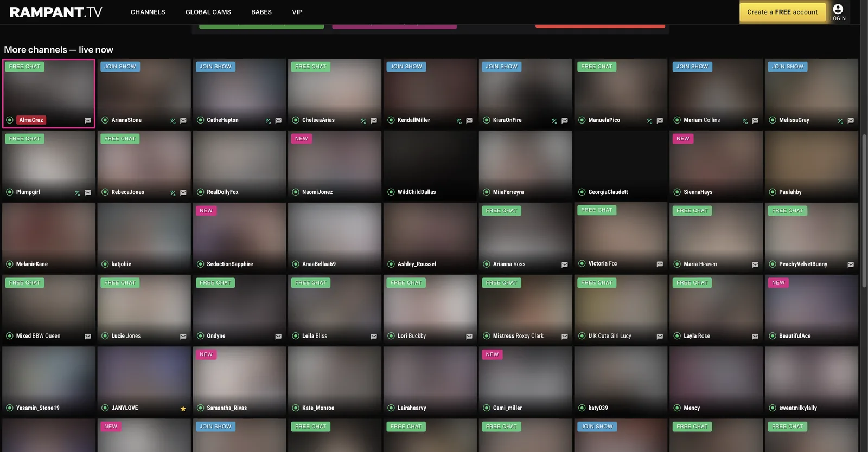Click the live status icon beside GeorgiaClaudett

click(582, 192)
